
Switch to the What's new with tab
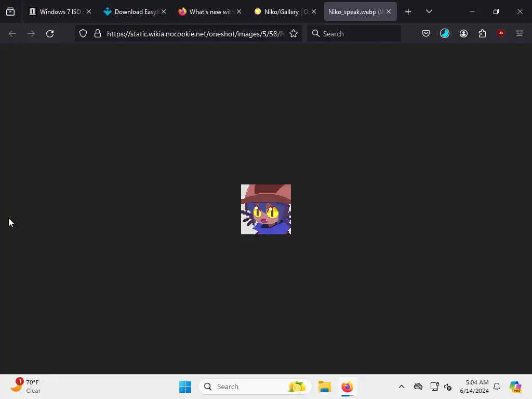tap(210, 11)
